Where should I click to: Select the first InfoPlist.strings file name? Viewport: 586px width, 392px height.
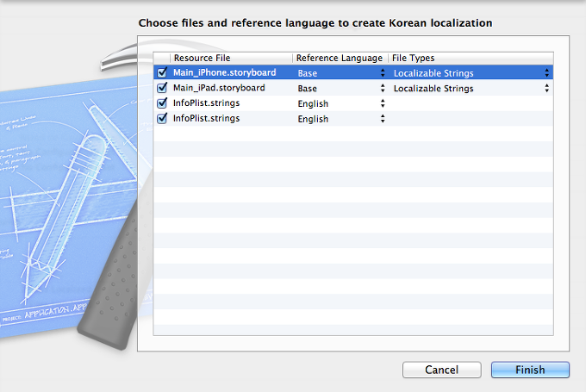pos(206,103)
